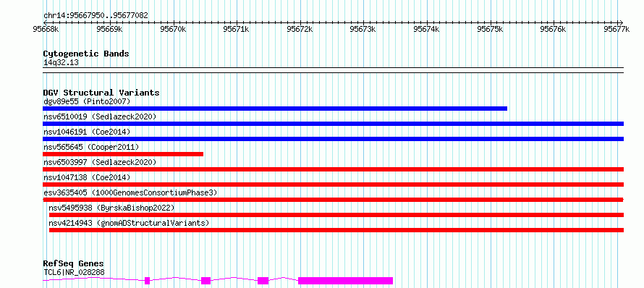The width and height of the screenshot is (644, 288).
Task: Open nsv4214943 (gnomADStructuralVariants) label
Action: click(x=129, y=223)
